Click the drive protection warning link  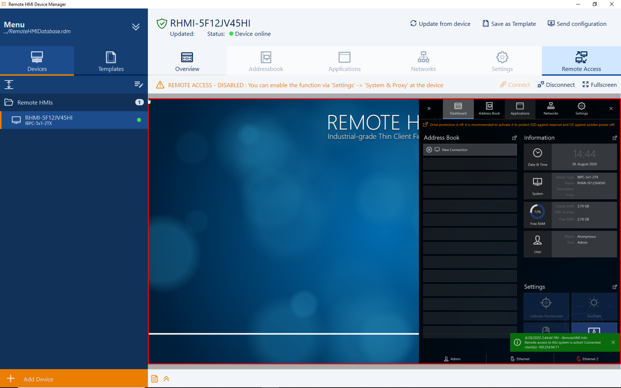pyautogui.click(x=519, y=125)
